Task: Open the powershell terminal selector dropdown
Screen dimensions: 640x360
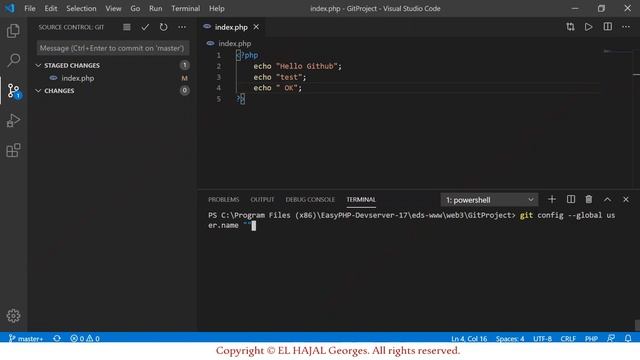Action: pyautogui.click(x=489, y=200)
